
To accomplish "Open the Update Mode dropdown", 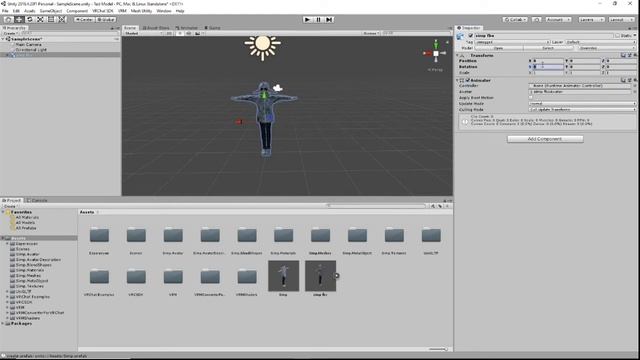I will [x=582, y=104].
